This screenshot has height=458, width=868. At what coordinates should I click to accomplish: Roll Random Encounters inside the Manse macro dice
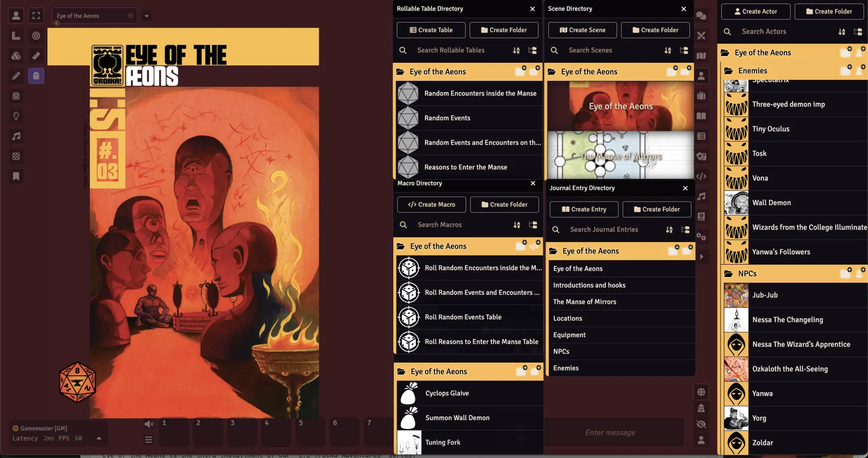pos(409,268)
